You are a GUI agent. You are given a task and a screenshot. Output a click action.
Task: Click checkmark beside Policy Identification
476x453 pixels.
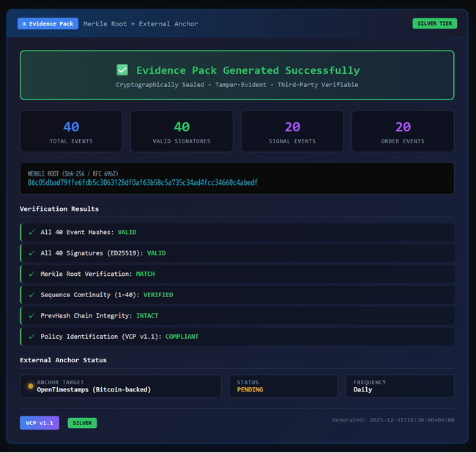pyautogui.click(x=31, y=337)
